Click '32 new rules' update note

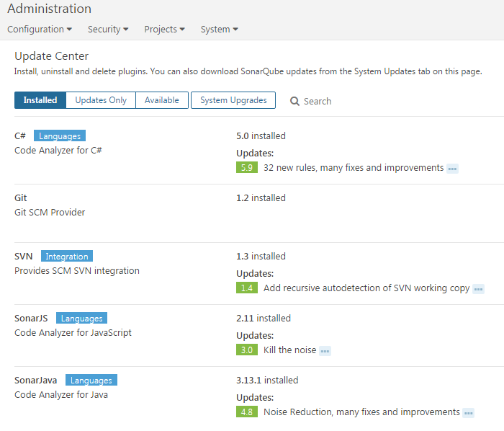pyautogui.click(x=354, y=168)
